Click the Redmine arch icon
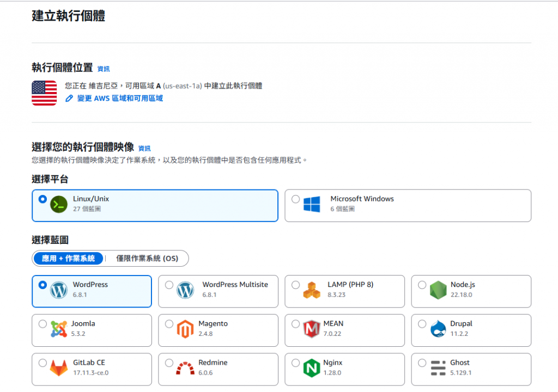Screen dimensions: 558x392 tap(185, 369)
